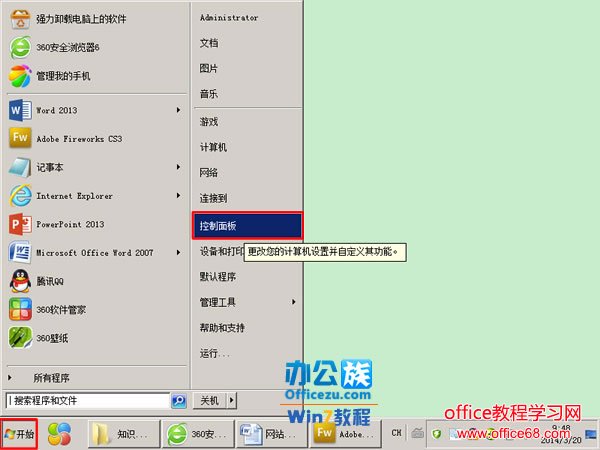The height and width of the screenshot is (450, 600).
Task: Expand Internet Explorer jump list arrow
Action: tap(178, 196)
